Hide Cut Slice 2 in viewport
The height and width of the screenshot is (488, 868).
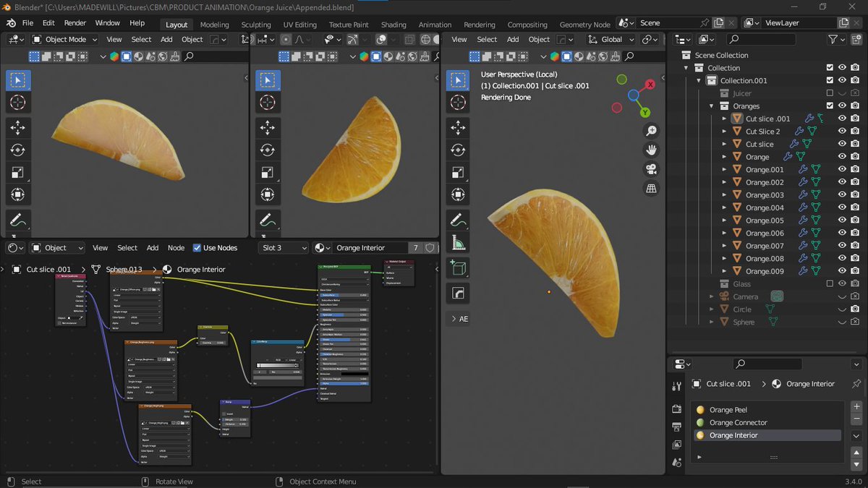click(x=842, y=132)
